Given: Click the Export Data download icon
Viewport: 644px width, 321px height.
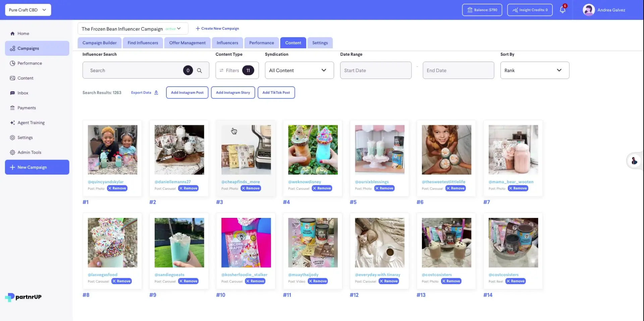Looking at the screenshot, I should 156,92.
